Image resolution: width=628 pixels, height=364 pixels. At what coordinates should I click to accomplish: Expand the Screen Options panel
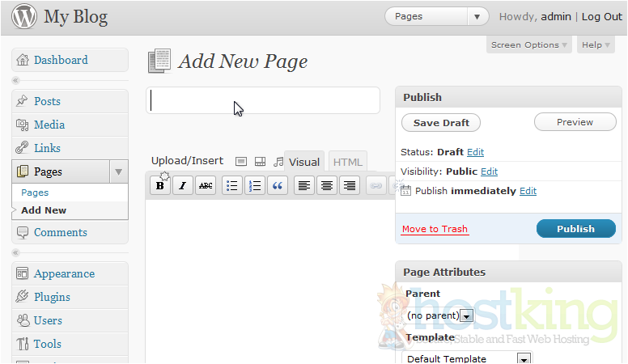coord(529,45)
